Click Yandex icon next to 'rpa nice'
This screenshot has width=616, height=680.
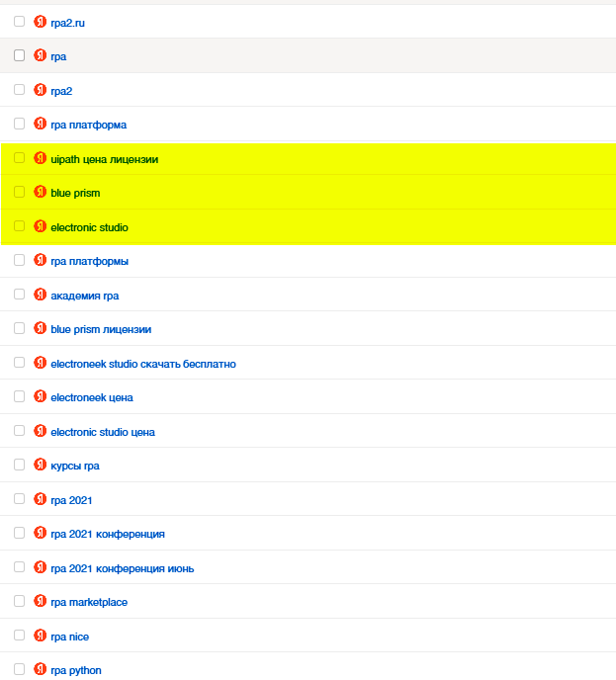pos(40,635)
